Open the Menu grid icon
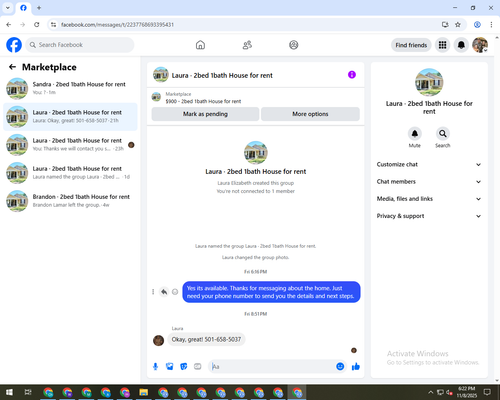This screenshot has height=400, width=500. click(x=442, y=45)
